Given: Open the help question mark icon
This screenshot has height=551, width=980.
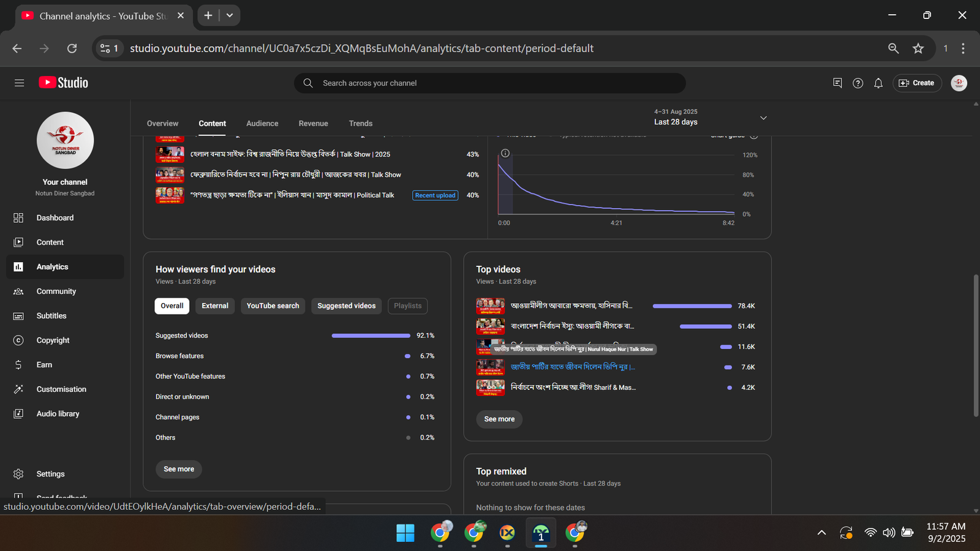Looking at the screenshot, I should click(858, 83).
